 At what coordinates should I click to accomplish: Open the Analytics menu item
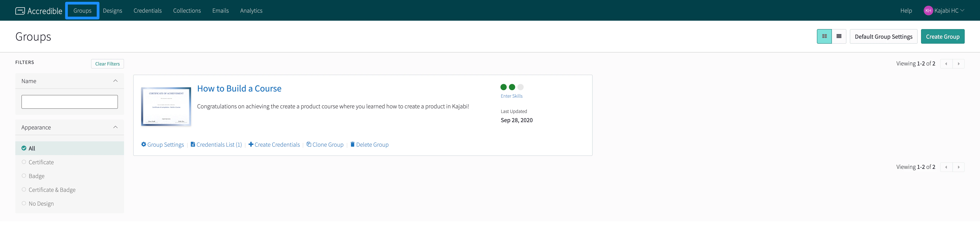[x=251, y=11]
